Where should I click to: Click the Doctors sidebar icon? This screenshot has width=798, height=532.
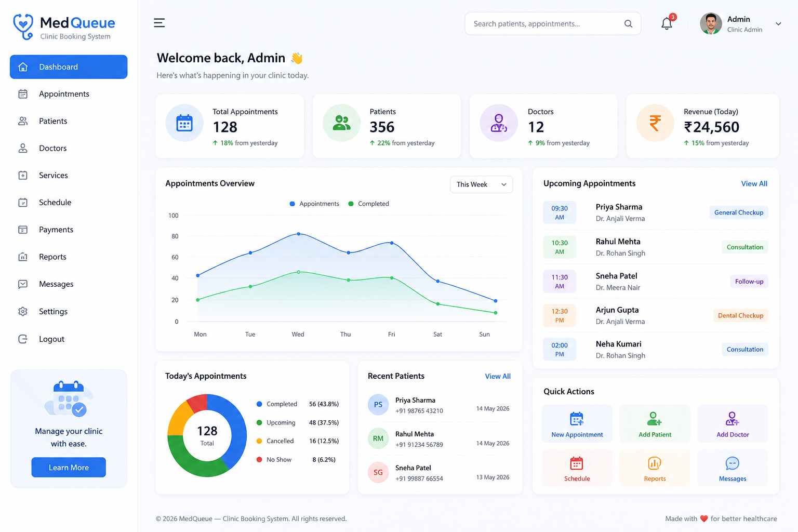23,148
